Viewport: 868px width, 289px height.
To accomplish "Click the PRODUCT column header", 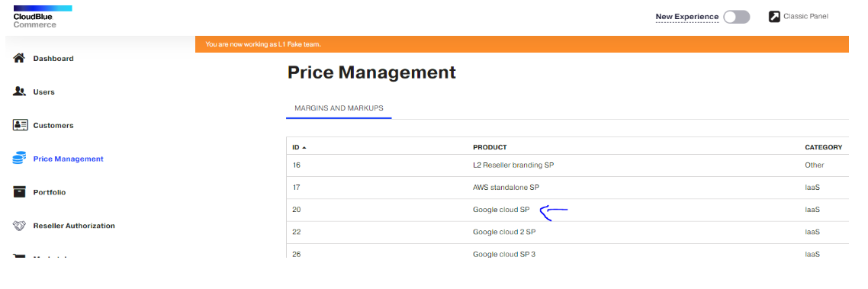I will click(490, 147).
